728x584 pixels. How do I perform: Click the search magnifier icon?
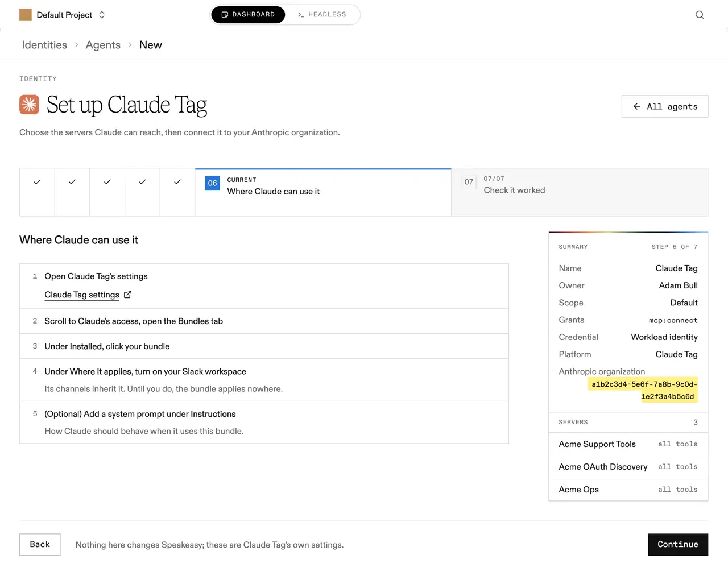tap(700, 15)
